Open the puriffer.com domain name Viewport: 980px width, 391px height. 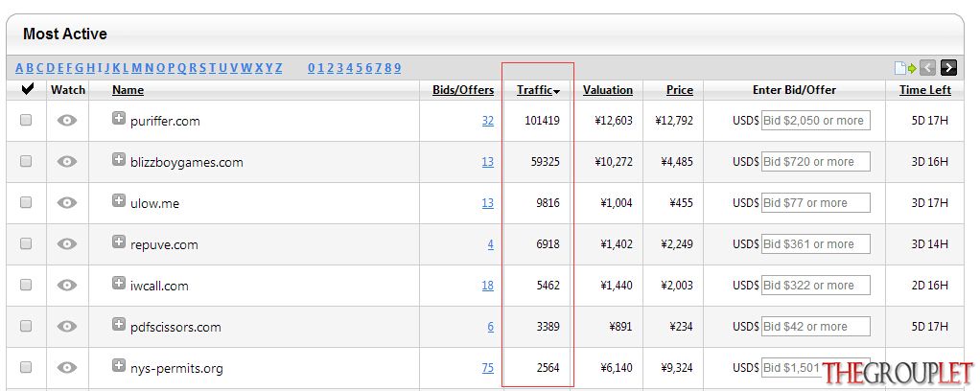click(x=165, y=121)
